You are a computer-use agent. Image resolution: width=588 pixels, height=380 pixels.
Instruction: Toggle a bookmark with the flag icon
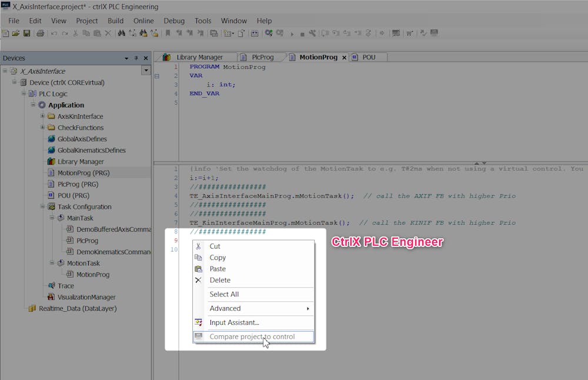click(x=168, y=34)
